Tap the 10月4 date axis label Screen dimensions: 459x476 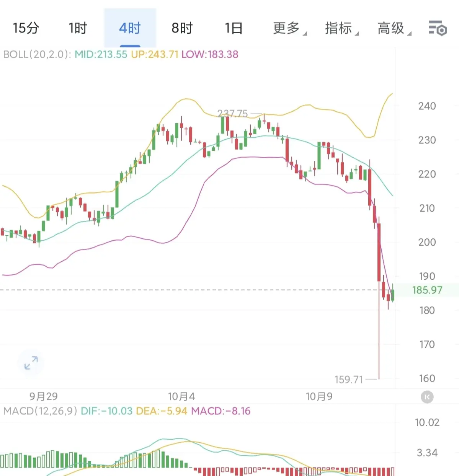181,396
